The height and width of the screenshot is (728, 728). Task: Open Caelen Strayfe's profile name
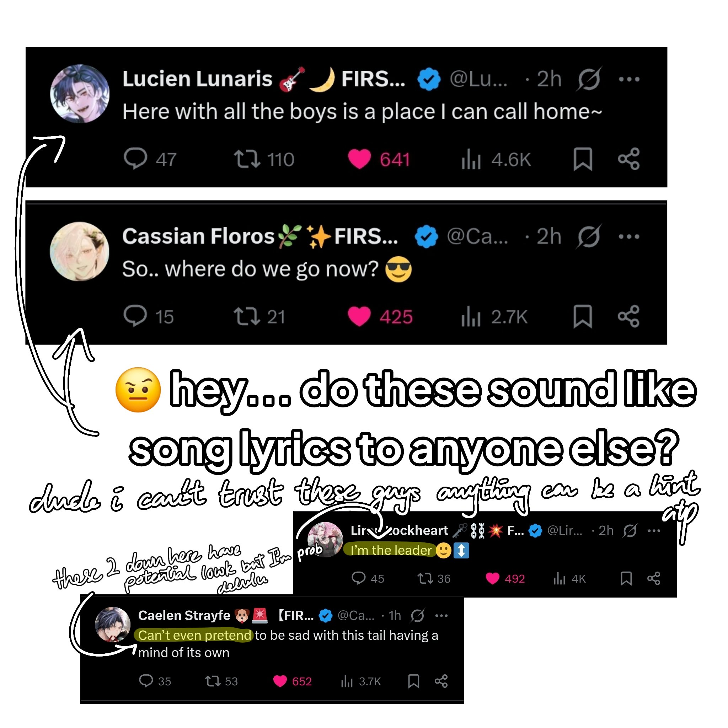[x=184, y=615]
